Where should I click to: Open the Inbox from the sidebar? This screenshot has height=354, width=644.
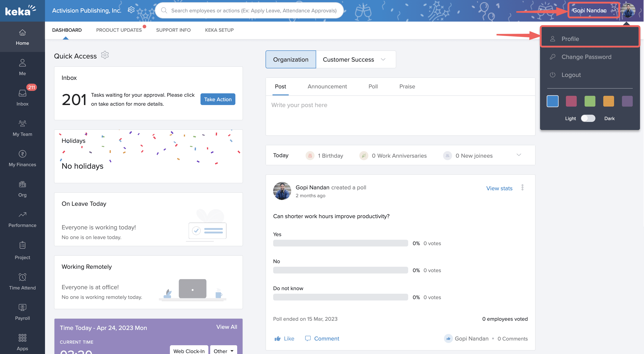(22, 96)
